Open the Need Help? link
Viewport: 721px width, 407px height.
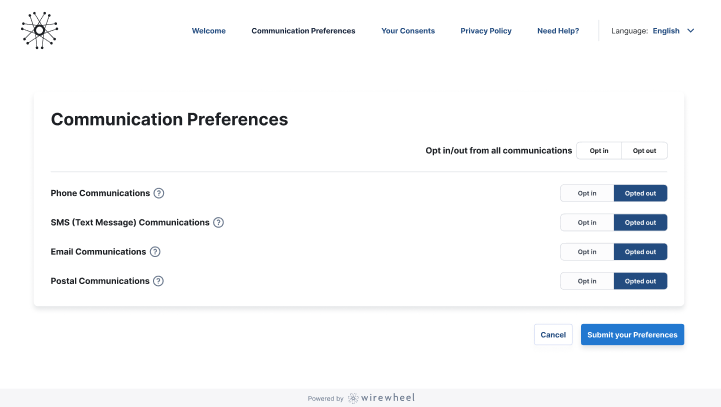558,31
